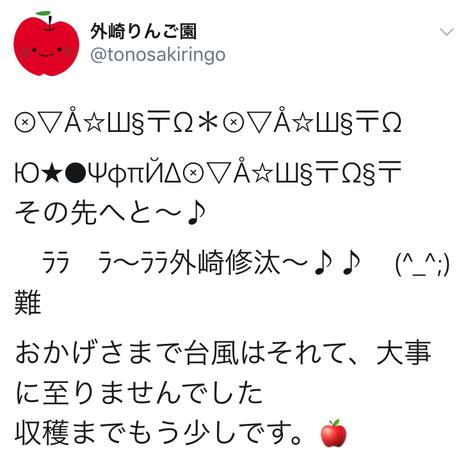
Task: Visit the @tonosakiringo handle
Action: click(x=158, y=55)
